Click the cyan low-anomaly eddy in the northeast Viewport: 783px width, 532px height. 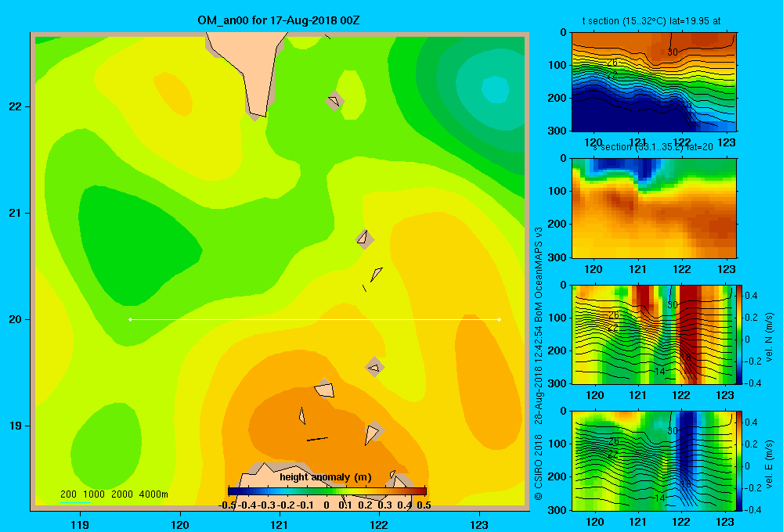pos(496,90)
